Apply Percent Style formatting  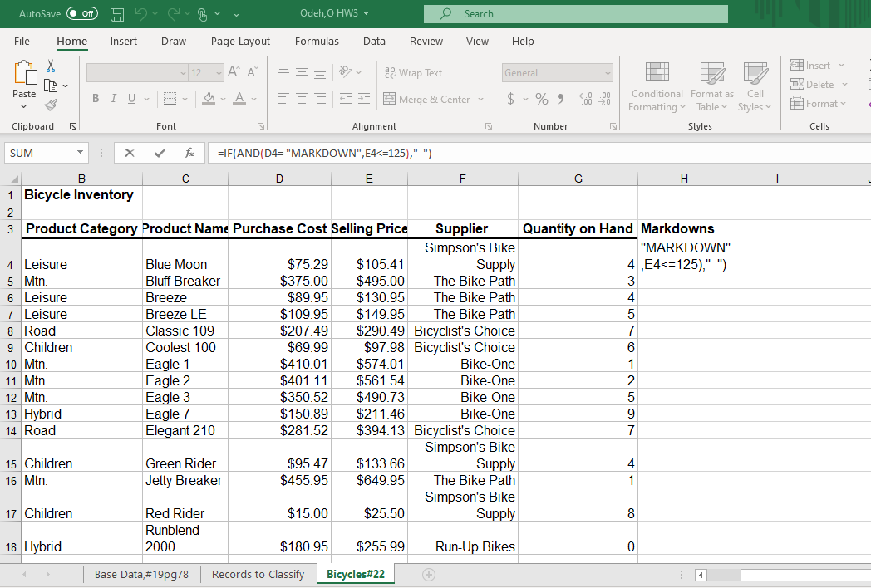click(x=541, y=98)
